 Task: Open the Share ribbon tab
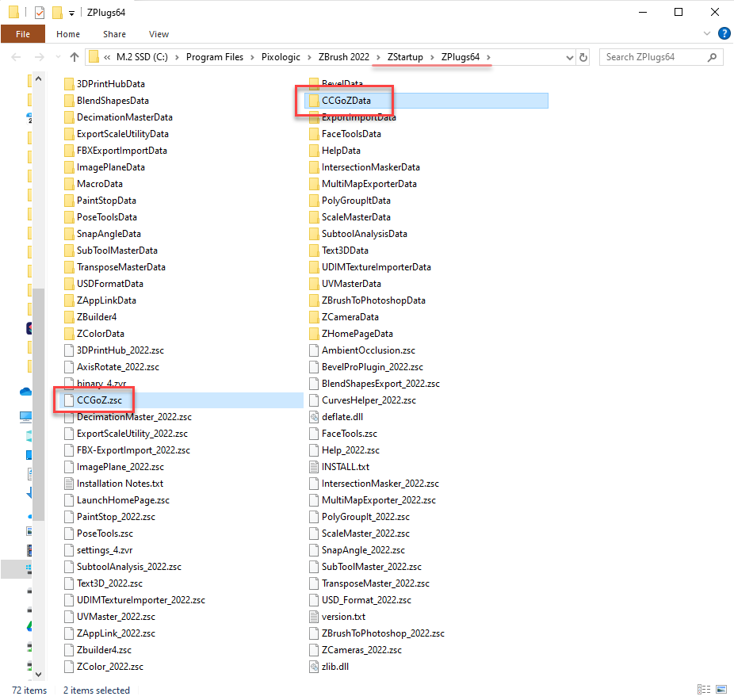pos(114,34)
